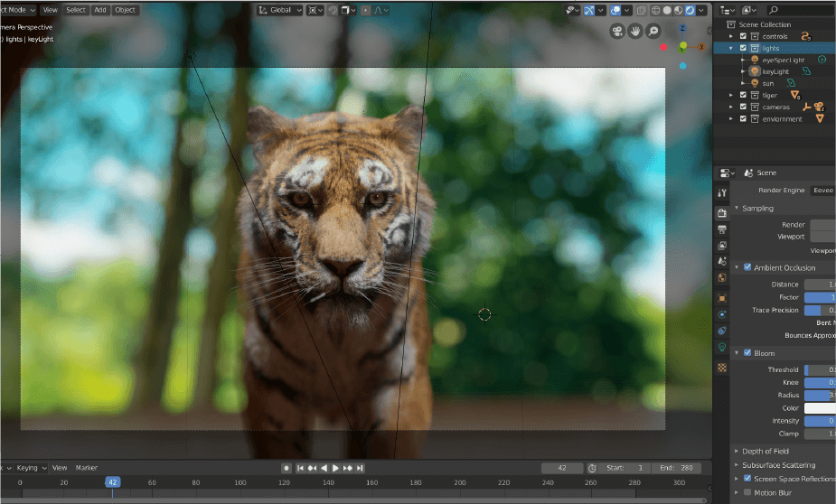Viewport: 836px width, 504px height.
Task: Open the Marker menu in timeline
Action: (87, 468)
